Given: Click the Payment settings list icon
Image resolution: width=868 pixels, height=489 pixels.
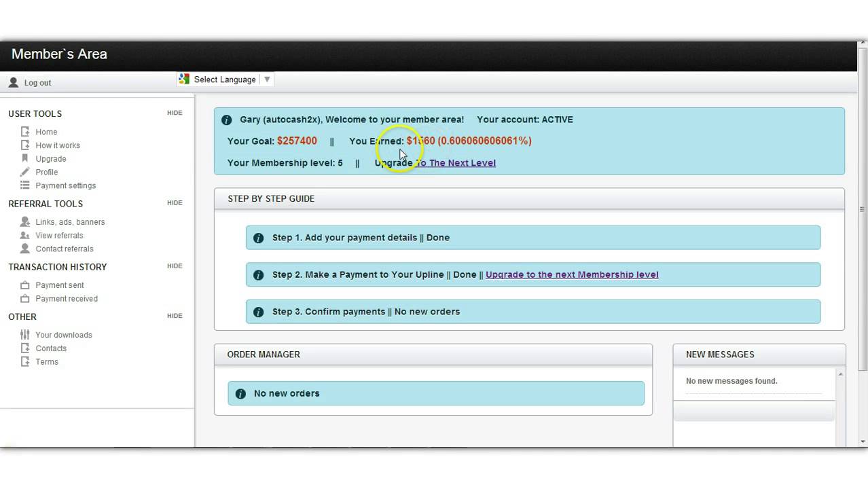Looking at the screenshot, I should coord(25,185).
